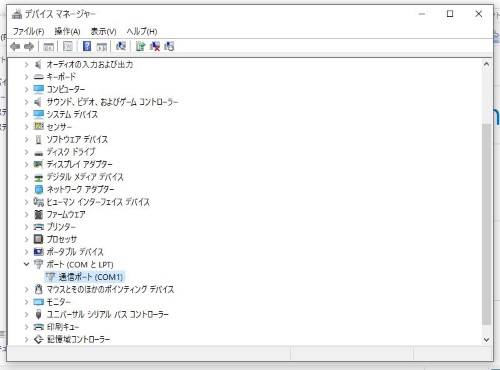
Task: Expand the ソフトウェア デバイス node
Action: coord(26,139)
